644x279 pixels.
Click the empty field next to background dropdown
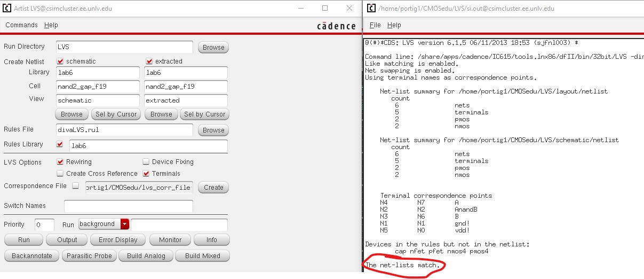click(x=179, y=224)
